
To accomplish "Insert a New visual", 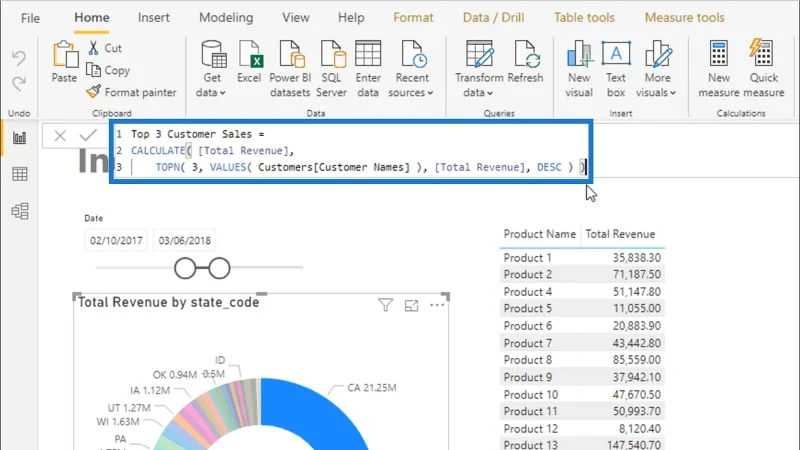I will (579, 69).
